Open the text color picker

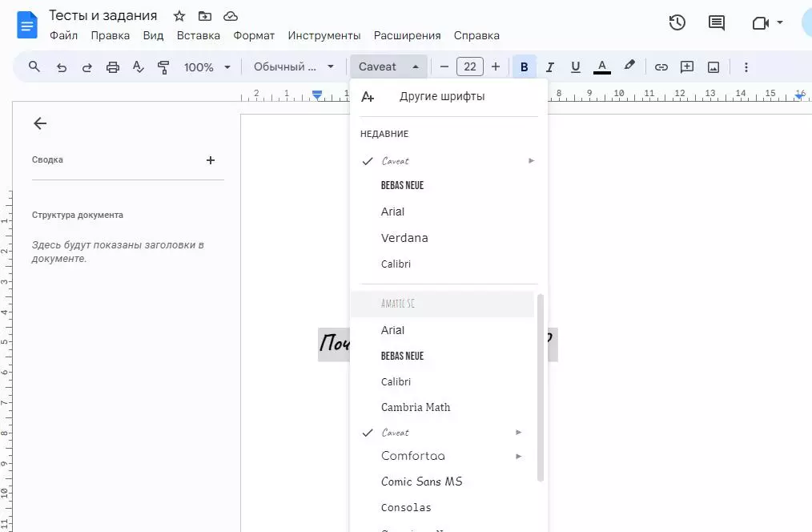tap(602, 67)
